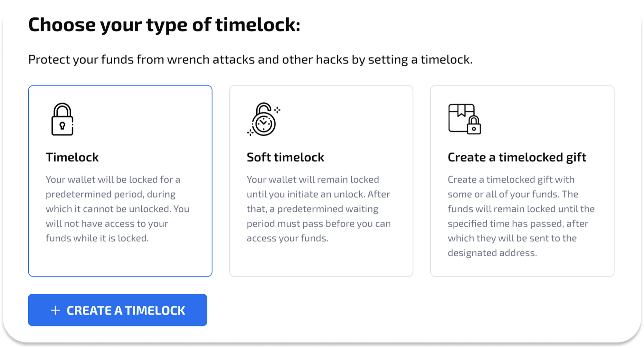Select the Timelock option card
The height and width of the screenshot is (348, 644).
(120, 180)
